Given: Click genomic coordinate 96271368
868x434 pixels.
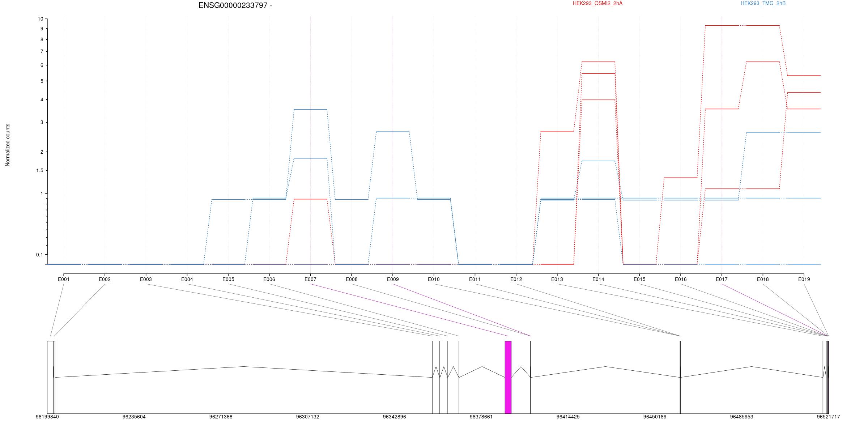Looking at the screenshot, I should pyautogui.click(x=221, y=417).
